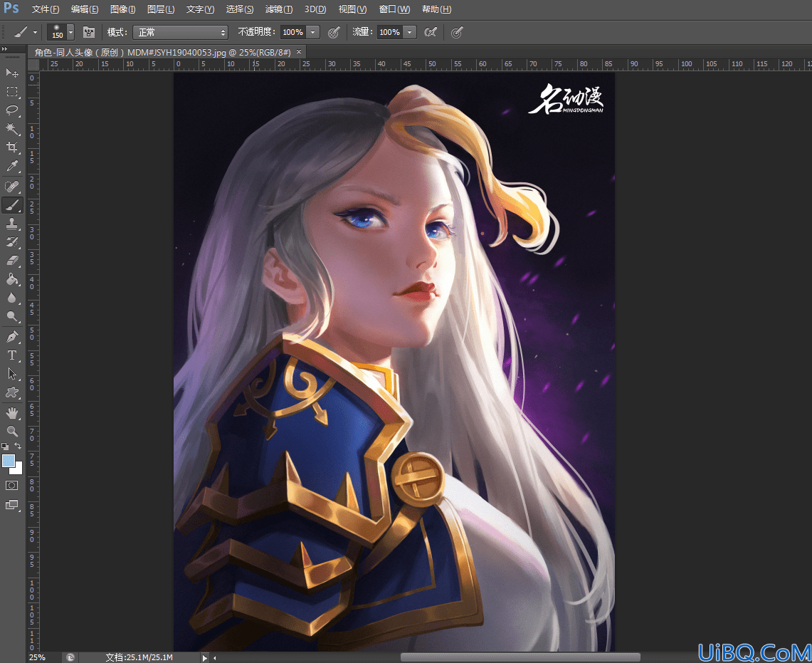Click 文档:25.1M/25.1M status text
Image resolution: width=812 pixels, height=663 pixels.
tap(139, 657)
